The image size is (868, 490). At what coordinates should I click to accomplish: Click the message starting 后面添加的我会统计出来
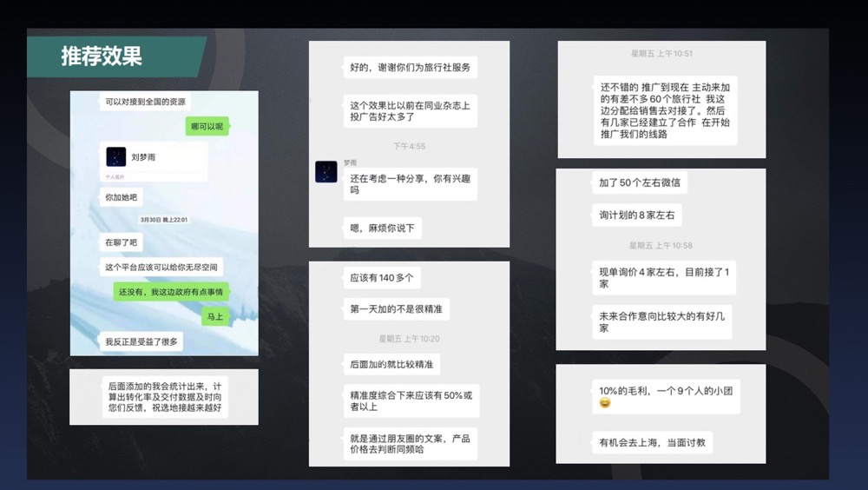164,397
